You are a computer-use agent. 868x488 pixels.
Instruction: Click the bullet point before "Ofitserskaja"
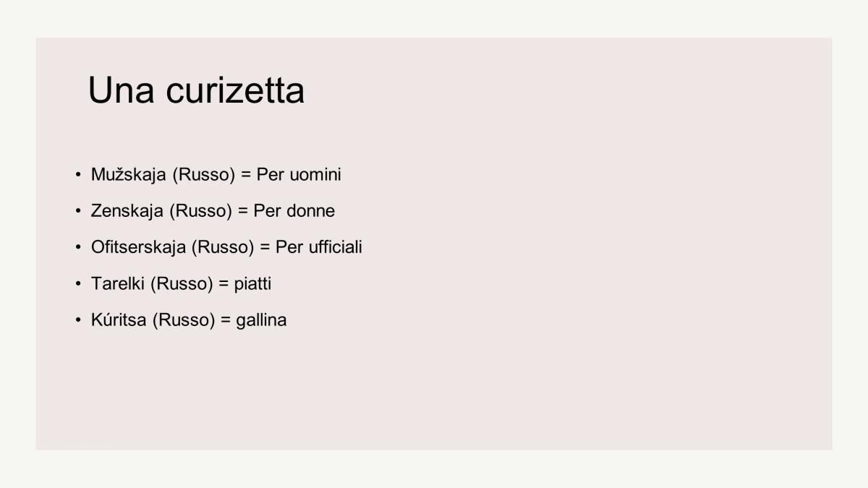77,247
